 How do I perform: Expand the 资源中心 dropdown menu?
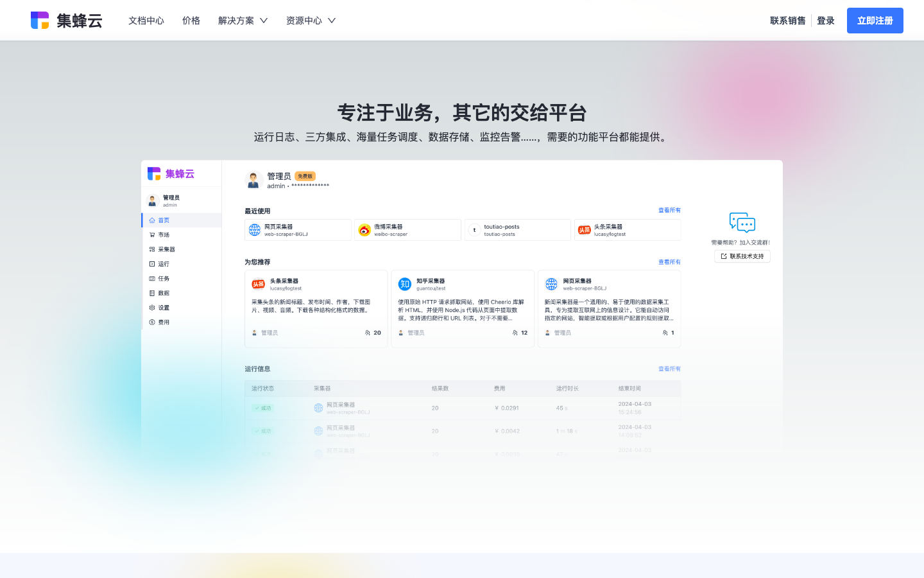(311, 21)
